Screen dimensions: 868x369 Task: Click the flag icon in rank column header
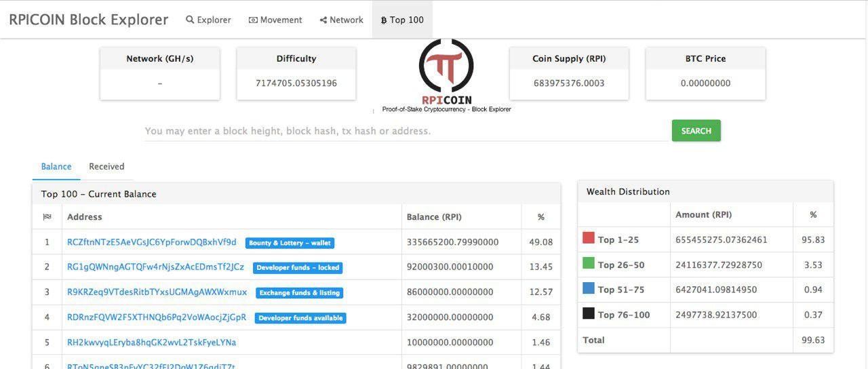click(x=47, y=217)
